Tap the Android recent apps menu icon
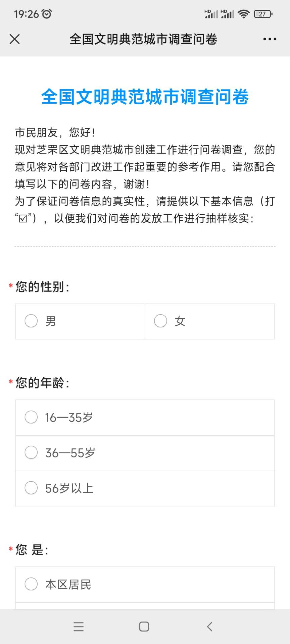Screen dimensions: 290x644 [79, 626]
